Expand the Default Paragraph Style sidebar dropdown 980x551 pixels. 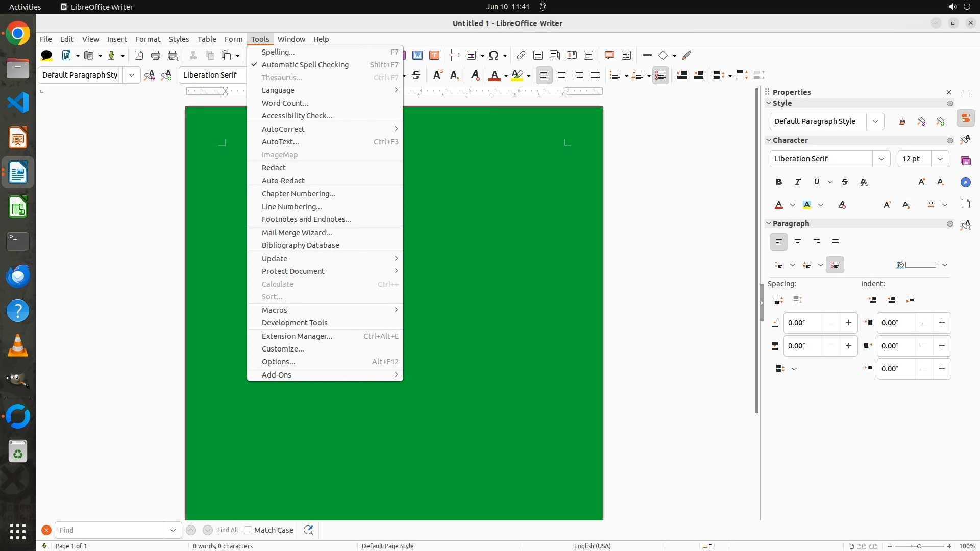click(x=875, y=121)
